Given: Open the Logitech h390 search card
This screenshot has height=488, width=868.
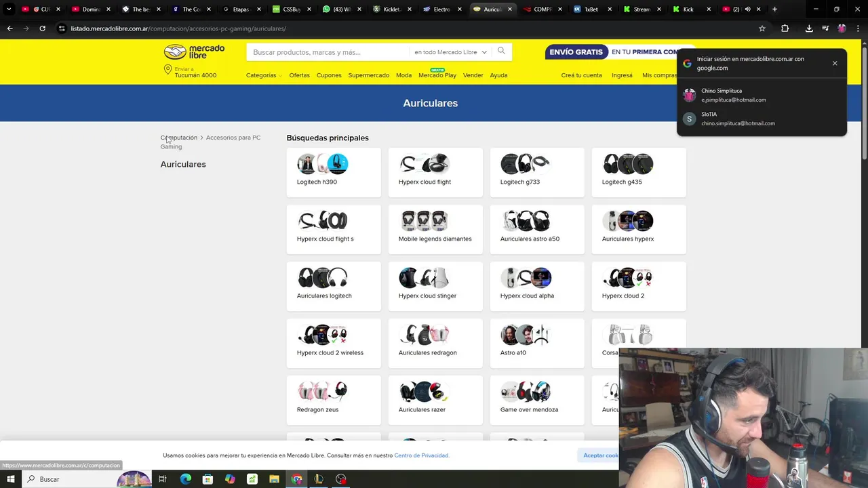Looking at the screenshot, I should (334, 172).
